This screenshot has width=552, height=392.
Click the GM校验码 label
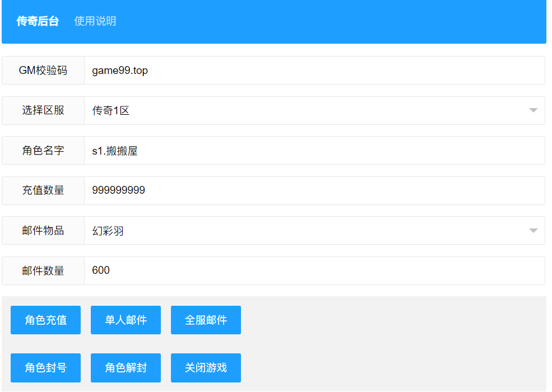coord(43,71)
